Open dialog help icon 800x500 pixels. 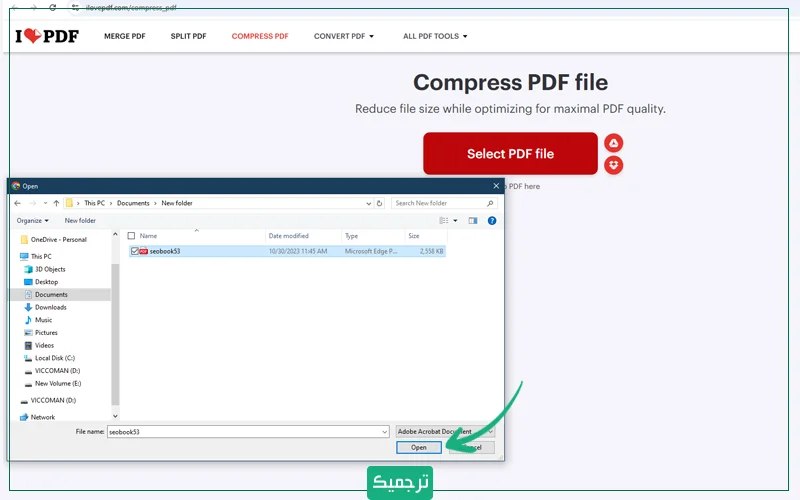[x=492, y=220]
